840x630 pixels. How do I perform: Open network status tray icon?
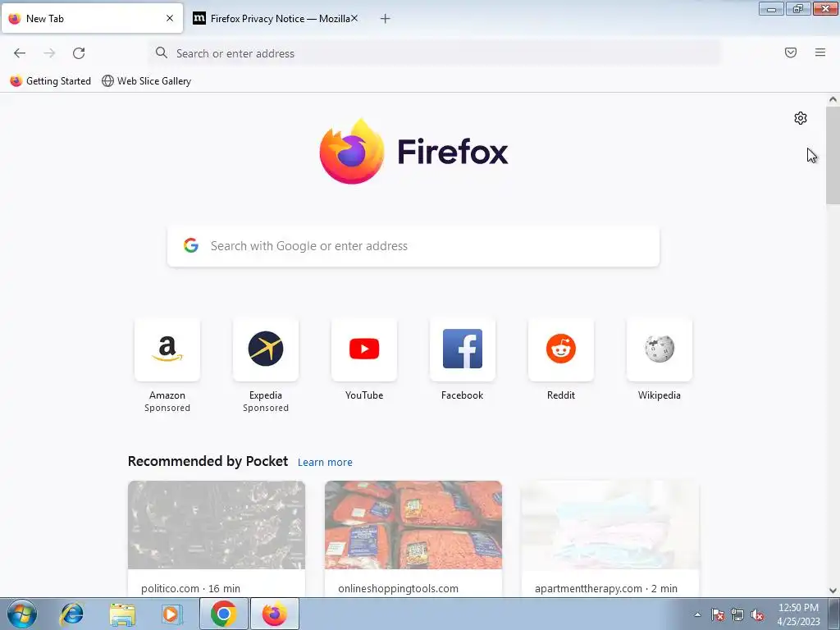(737, 614)
